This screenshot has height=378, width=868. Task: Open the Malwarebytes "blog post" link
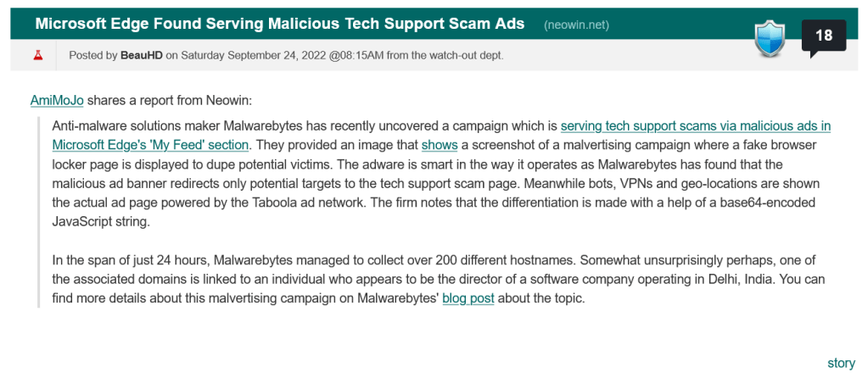468,298
